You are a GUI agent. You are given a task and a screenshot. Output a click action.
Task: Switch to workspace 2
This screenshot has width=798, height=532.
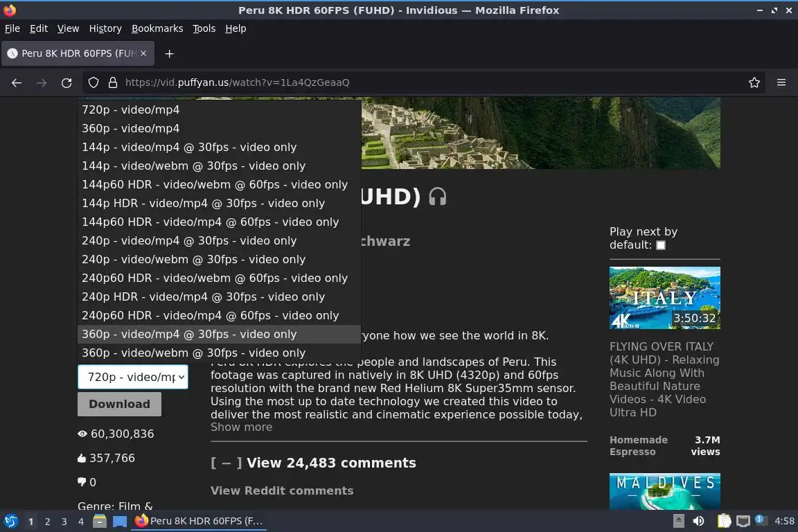pos(47,522)
